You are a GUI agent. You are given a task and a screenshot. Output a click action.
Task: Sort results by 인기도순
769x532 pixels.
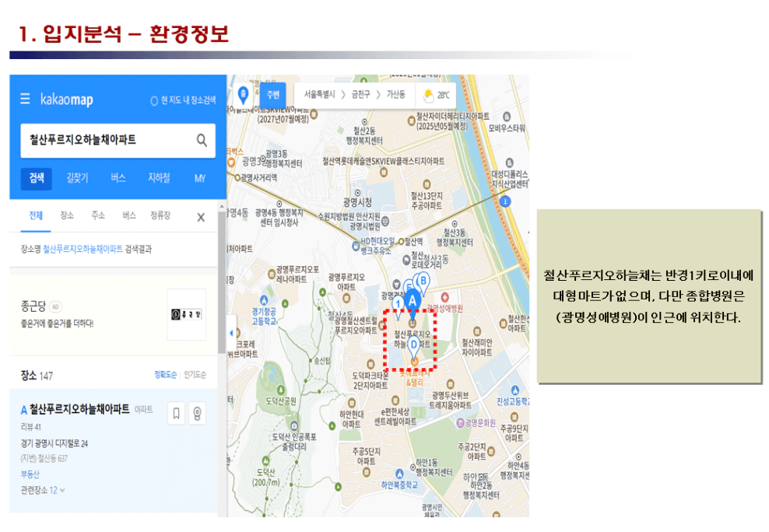(x=195, y=375)
